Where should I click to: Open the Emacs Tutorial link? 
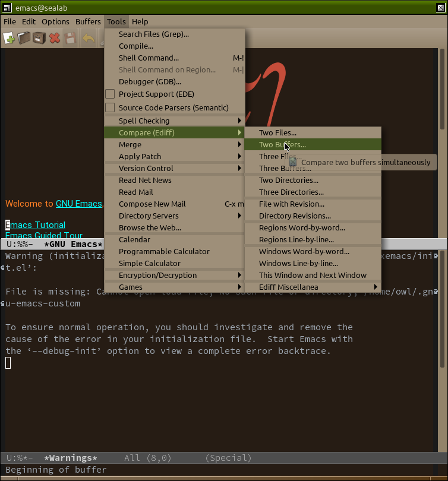click(35, 225)
